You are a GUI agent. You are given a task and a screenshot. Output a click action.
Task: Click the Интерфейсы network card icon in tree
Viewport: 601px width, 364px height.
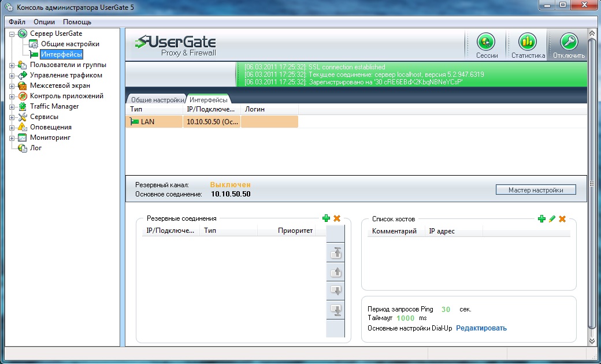tap(34, 54)
